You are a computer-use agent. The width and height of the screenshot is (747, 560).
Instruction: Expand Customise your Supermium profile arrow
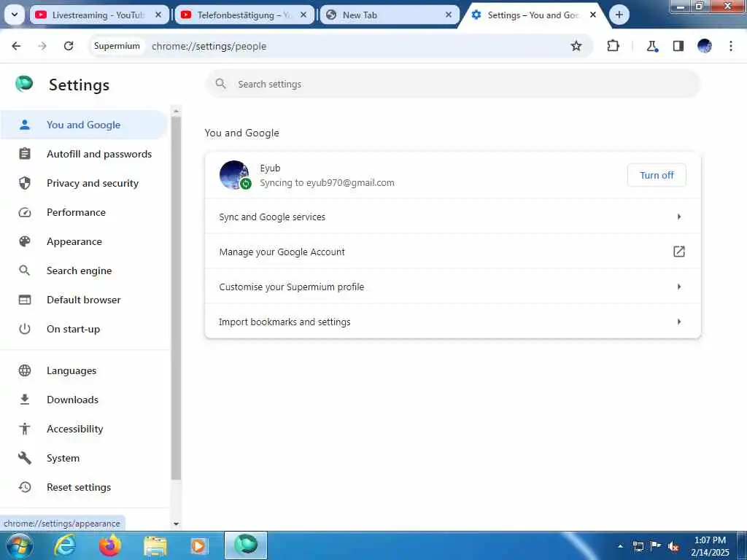(x=679, y=287)
